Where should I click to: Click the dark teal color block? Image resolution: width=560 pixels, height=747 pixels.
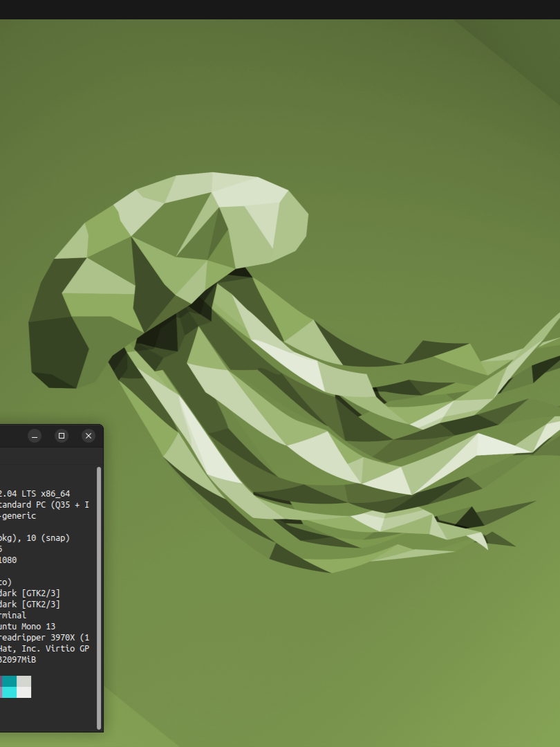click(x=9, y=681)
